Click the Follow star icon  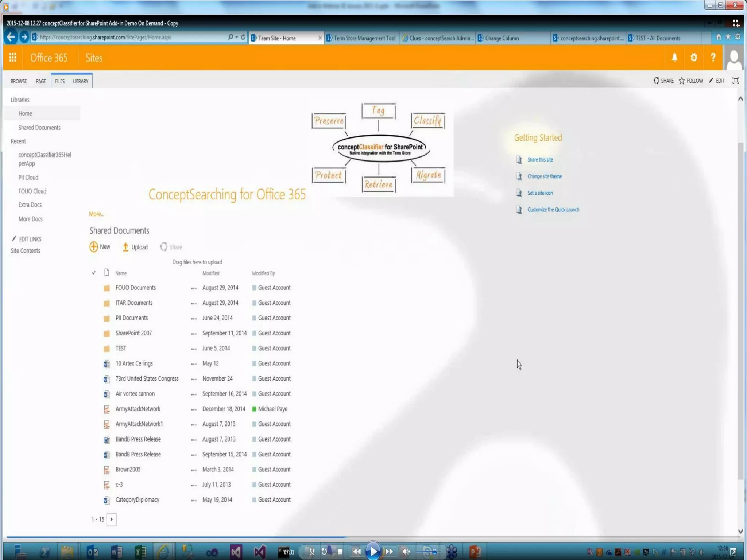pyautogui.click(x=682, y=81)
